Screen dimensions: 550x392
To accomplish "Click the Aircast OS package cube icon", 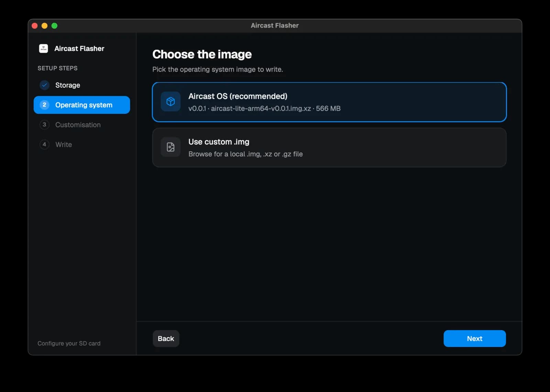I will tap(170, 101).
